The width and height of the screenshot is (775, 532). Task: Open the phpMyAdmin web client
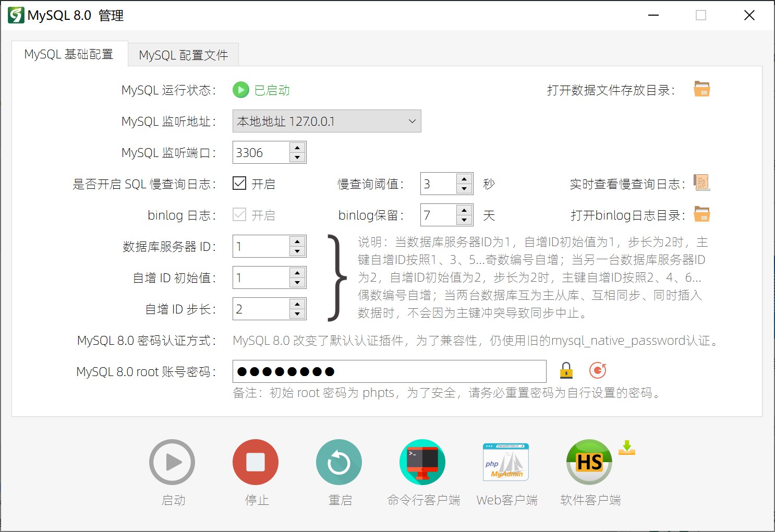[506, 462]
